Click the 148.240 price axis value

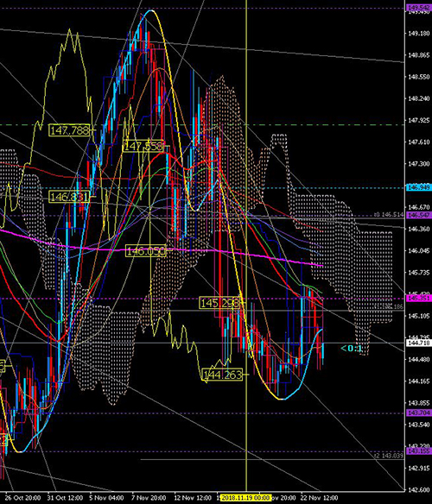click(x=419, y=98)
